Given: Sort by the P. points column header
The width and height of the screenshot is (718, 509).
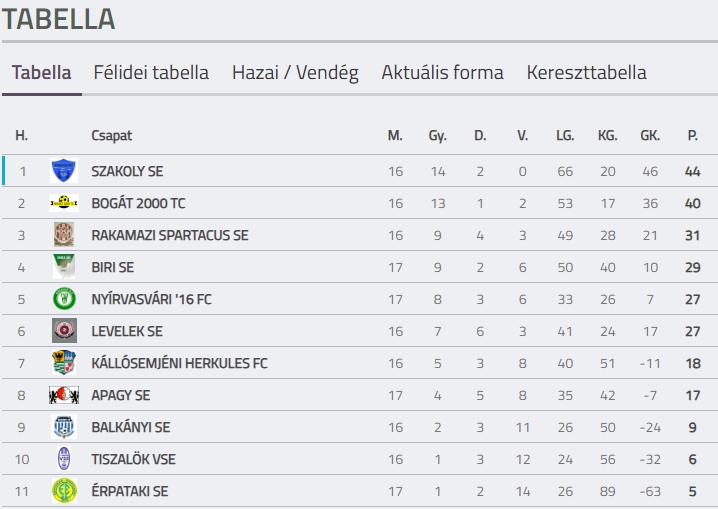Looking at the screenshot, I should 692,135.
